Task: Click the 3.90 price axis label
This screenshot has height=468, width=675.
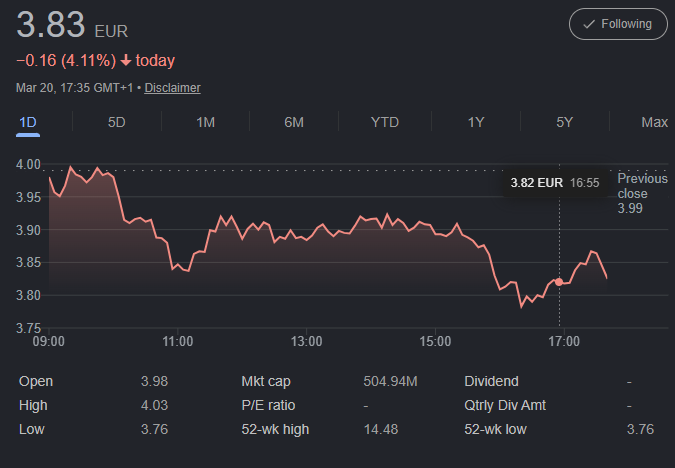Action: pyautogui.click(x=28, y=230)
